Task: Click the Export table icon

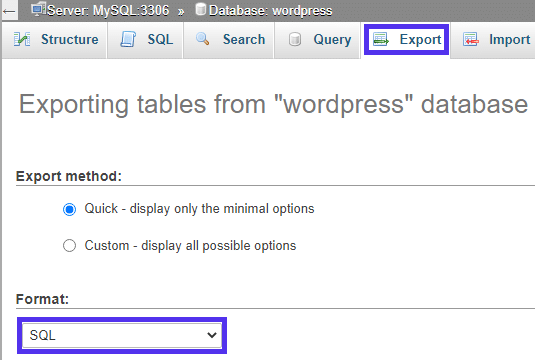Action: [x=380, y=39]
